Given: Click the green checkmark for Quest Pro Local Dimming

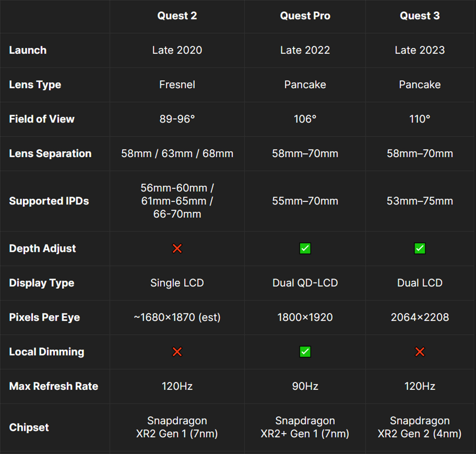Looking at the screenshot, I should 305,352.
